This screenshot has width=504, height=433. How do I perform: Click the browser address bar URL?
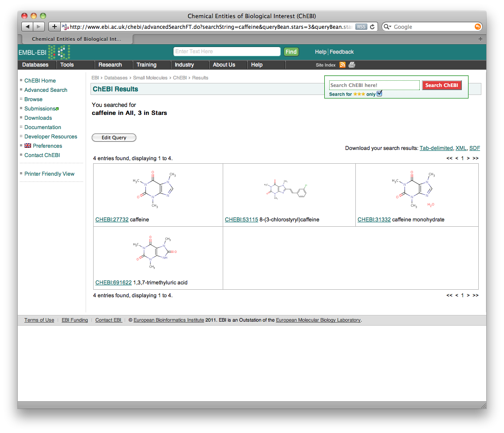coord(211,27)
